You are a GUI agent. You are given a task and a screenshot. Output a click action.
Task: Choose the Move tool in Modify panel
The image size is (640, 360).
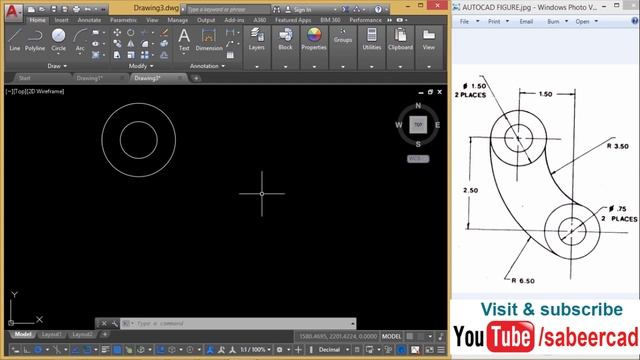pos(117,33)
